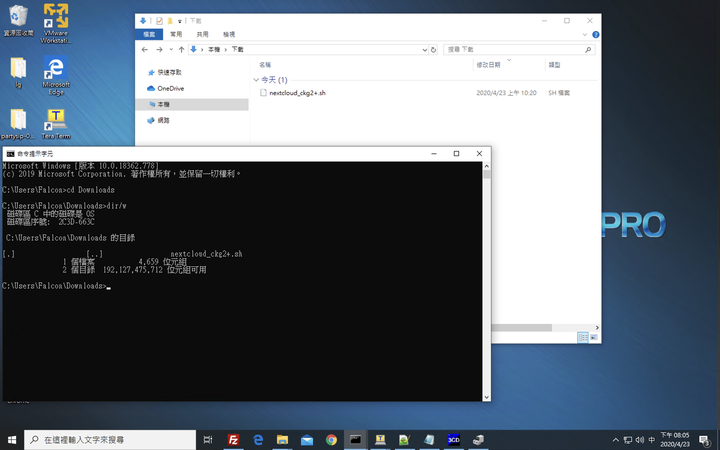Click Command Prompt scrollbar up arrow

point(487,166)
